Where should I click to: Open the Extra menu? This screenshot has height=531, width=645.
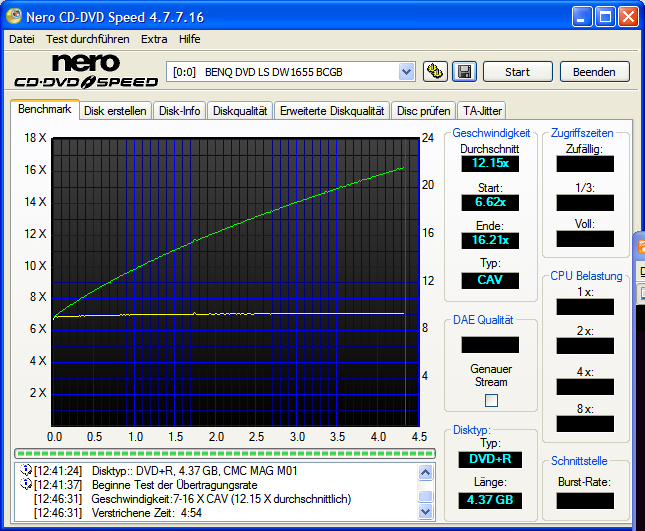154,39
